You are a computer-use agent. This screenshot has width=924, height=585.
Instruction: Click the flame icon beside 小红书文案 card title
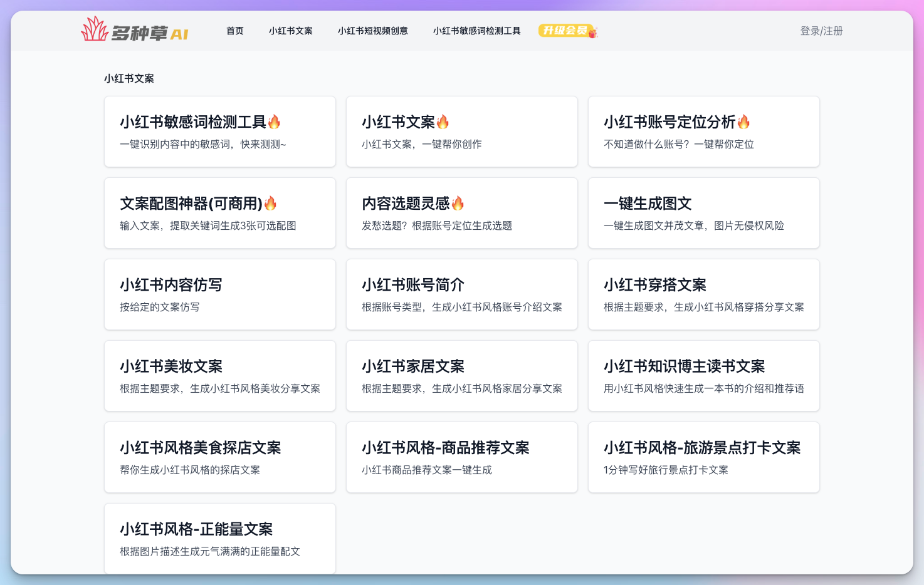443,122
